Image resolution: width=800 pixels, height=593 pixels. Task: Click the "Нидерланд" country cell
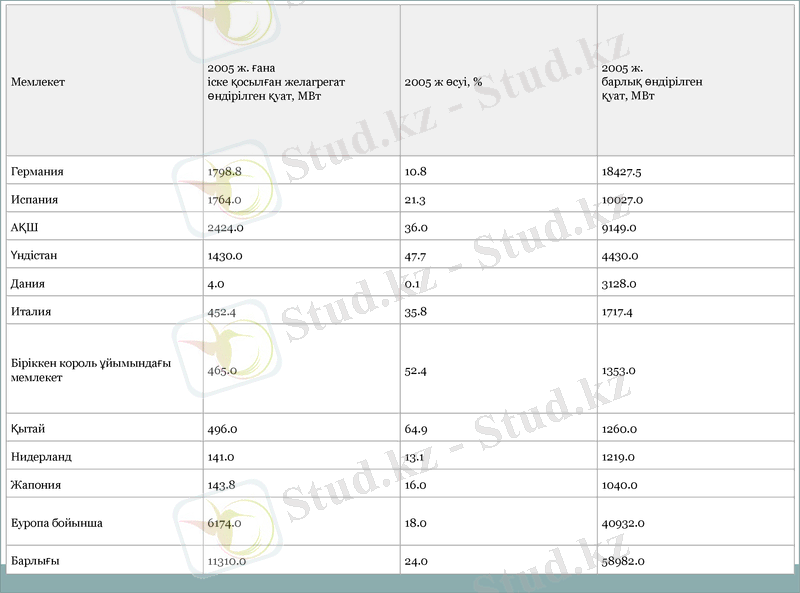pyautogui.click(x=41, y=457)
